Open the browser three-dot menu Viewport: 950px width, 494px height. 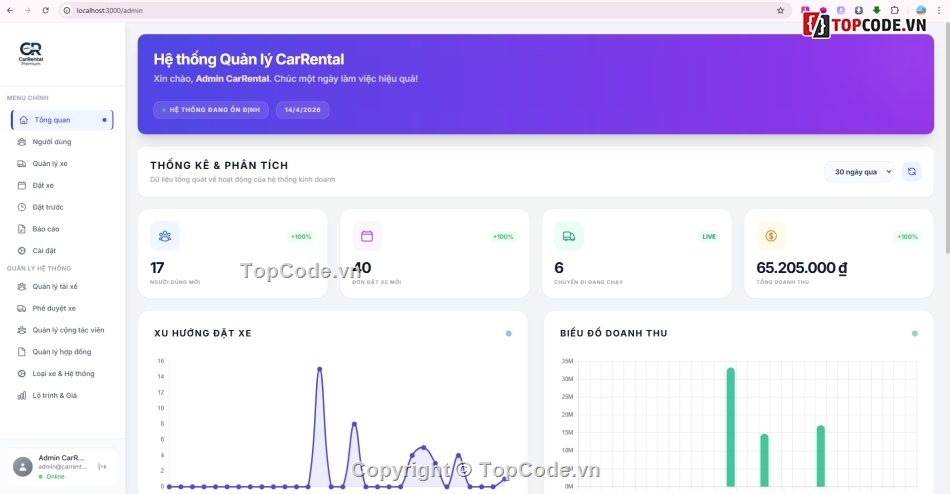(939, 10)
